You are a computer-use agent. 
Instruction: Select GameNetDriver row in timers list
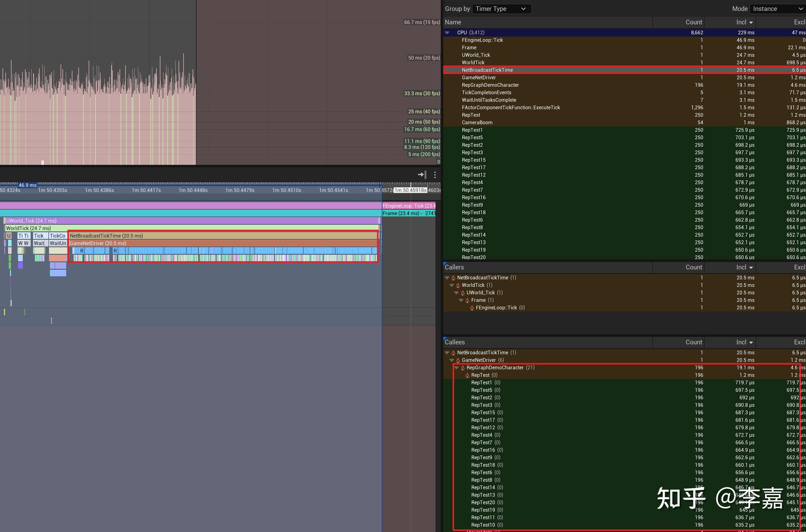(x=479, y=78)
